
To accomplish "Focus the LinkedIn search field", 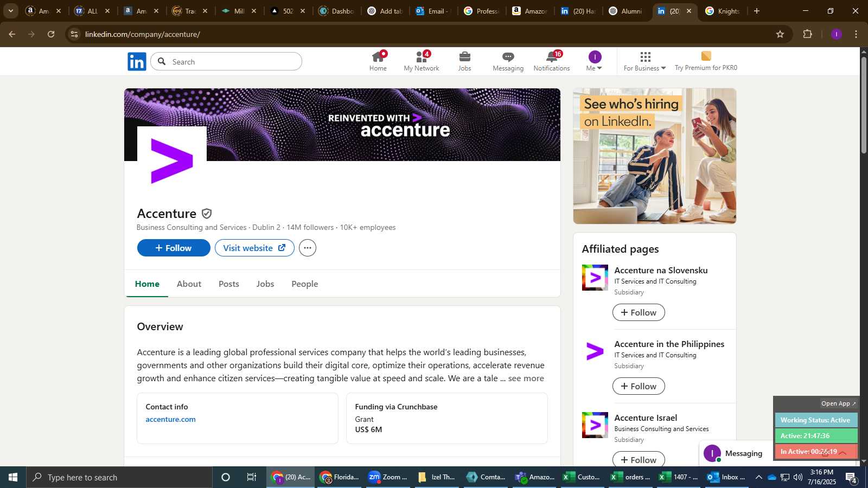I will tap(226, 62).
